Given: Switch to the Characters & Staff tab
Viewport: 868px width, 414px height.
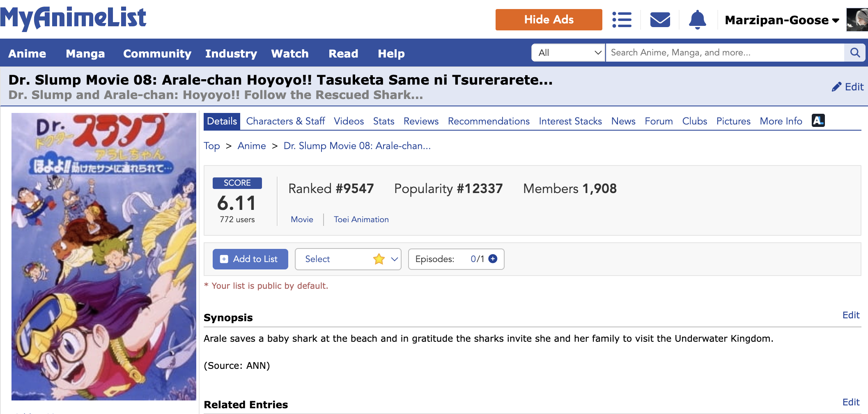Looking at the screenshot, I should tap(285, 121).
